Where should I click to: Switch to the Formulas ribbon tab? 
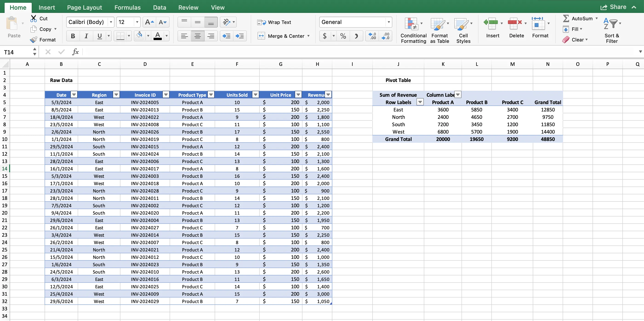127,7
